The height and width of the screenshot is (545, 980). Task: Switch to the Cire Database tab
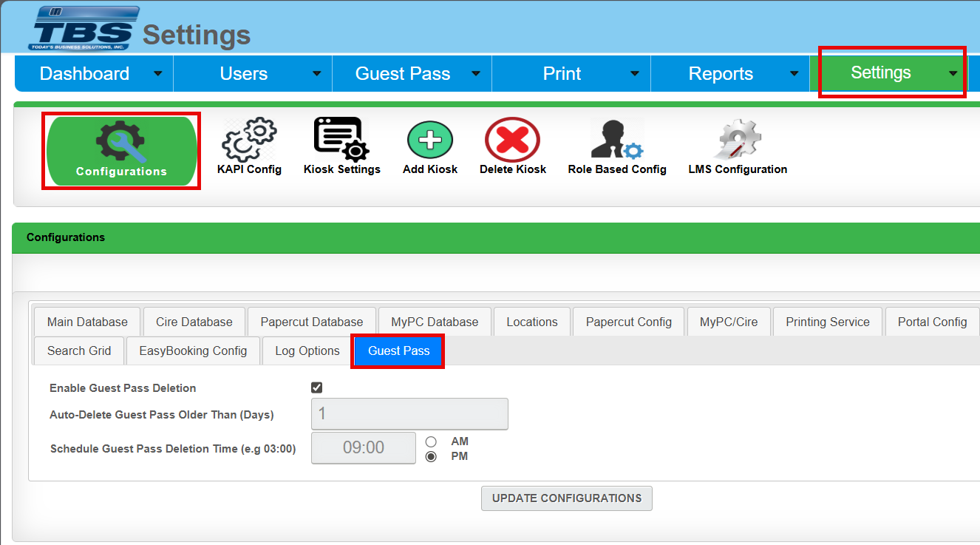coord(194,322)
